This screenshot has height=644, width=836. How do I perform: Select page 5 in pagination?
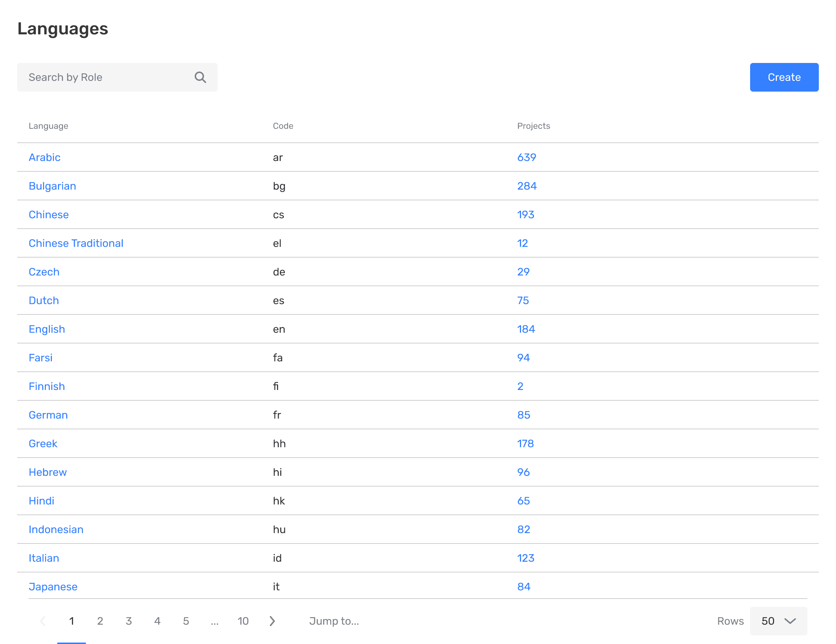(x=186, y=621)
